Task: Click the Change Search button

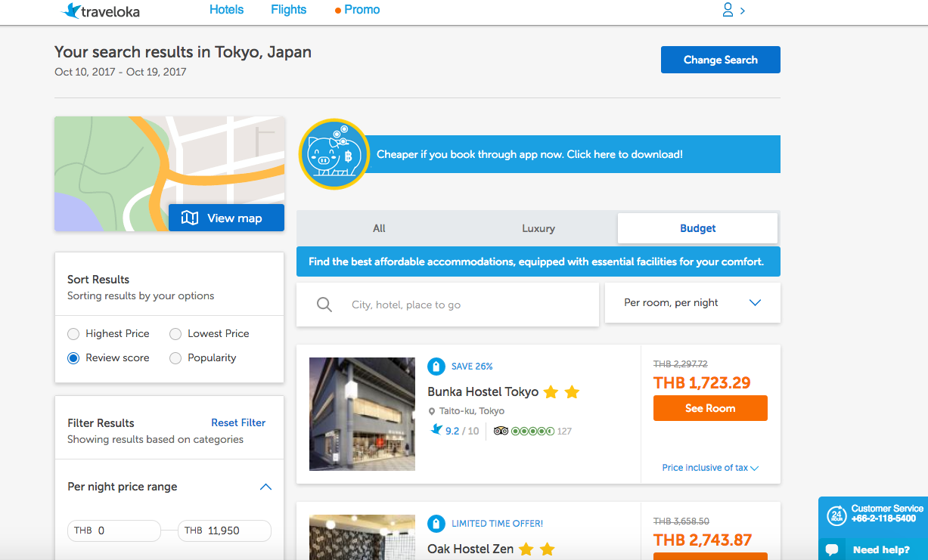Action: (x=721, y=60)
